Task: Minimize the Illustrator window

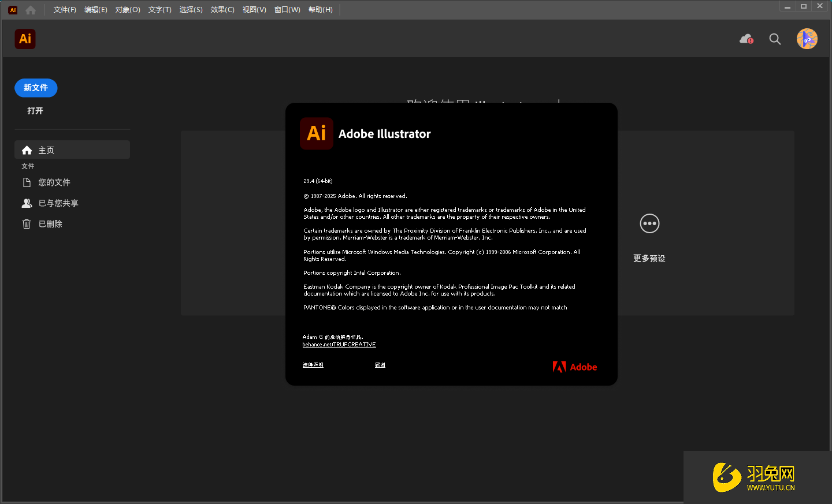Action: [788, 6]
